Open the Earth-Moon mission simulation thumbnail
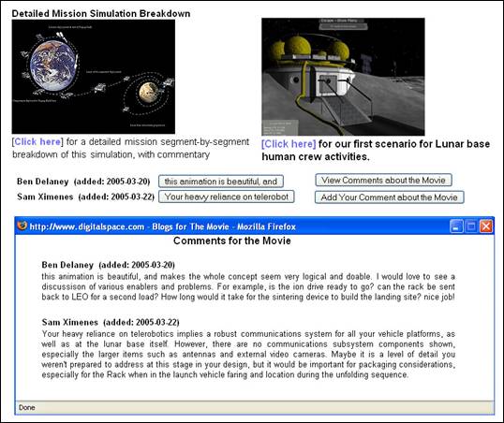Screen dimensions: 504x423 [94, 77]
